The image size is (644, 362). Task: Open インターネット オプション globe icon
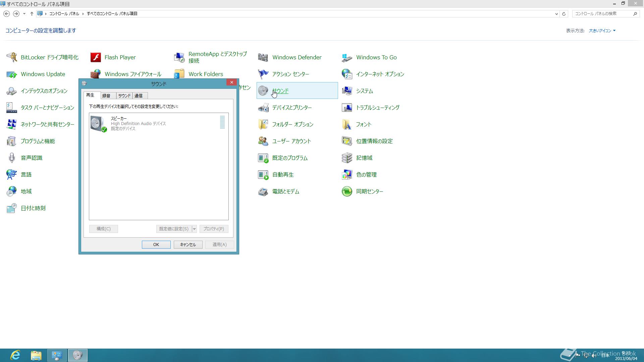coord(347,74)
